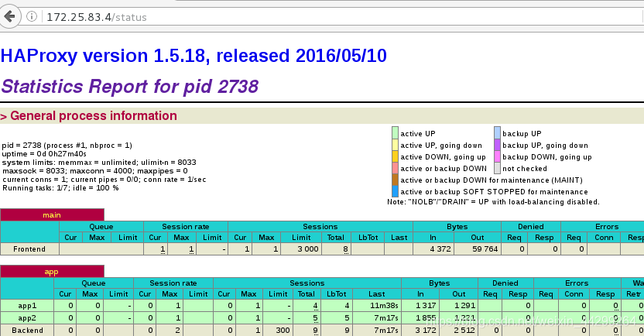Click app1 bytes in value 1 317
This screenshot has height=336, width=644.
pos(426,306)
